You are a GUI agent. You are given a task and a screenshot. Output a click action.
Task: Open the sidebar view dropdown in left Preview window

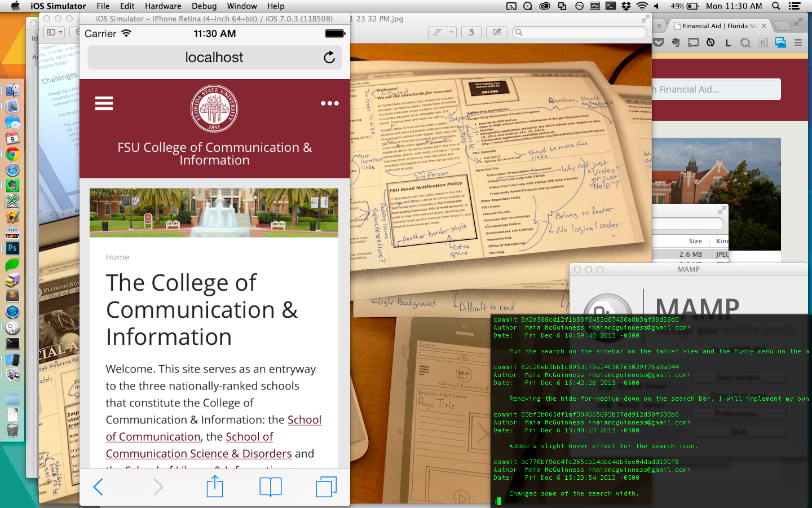54,32
